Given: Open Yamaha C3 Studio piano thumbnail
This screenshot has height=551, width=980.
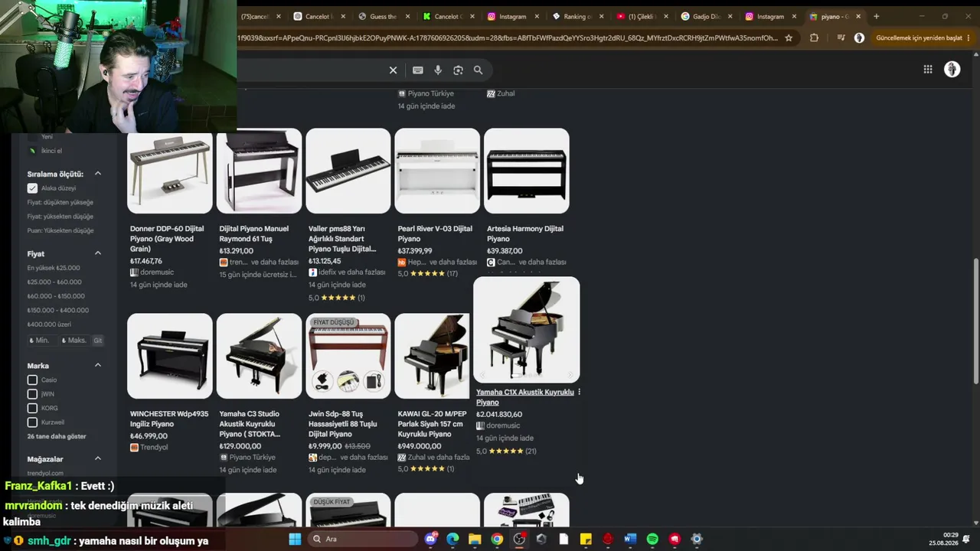Looking at the screenshot, I should coord(259,356).
